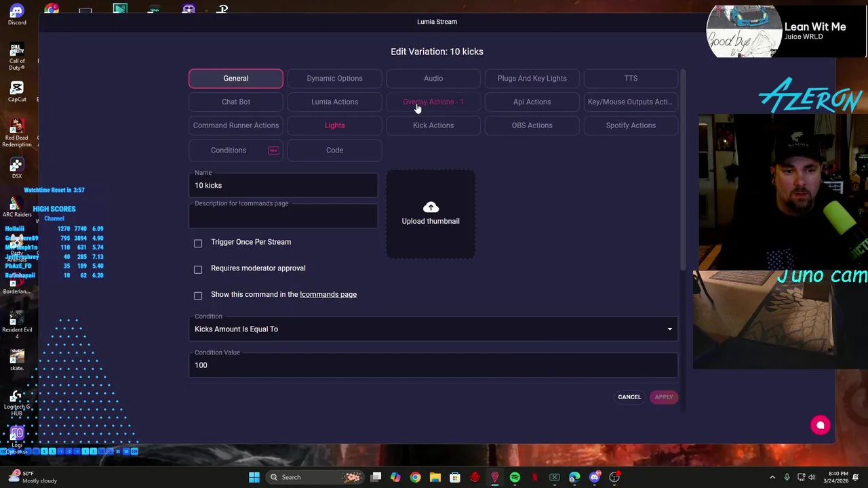868x488 pixels.
Task: Open the Lumia Actions tab
Action: pyautogui.click(x=334, y=102)
